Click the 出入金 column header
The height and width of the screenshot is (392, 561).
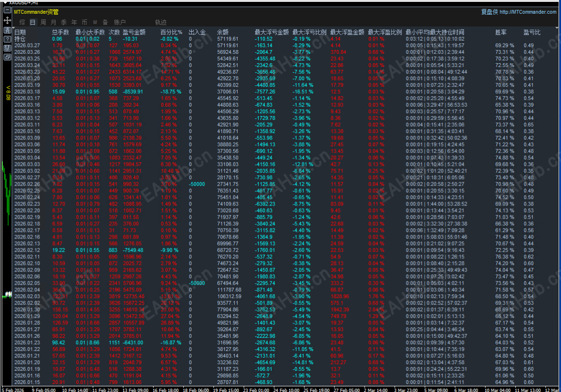point(197,32)
